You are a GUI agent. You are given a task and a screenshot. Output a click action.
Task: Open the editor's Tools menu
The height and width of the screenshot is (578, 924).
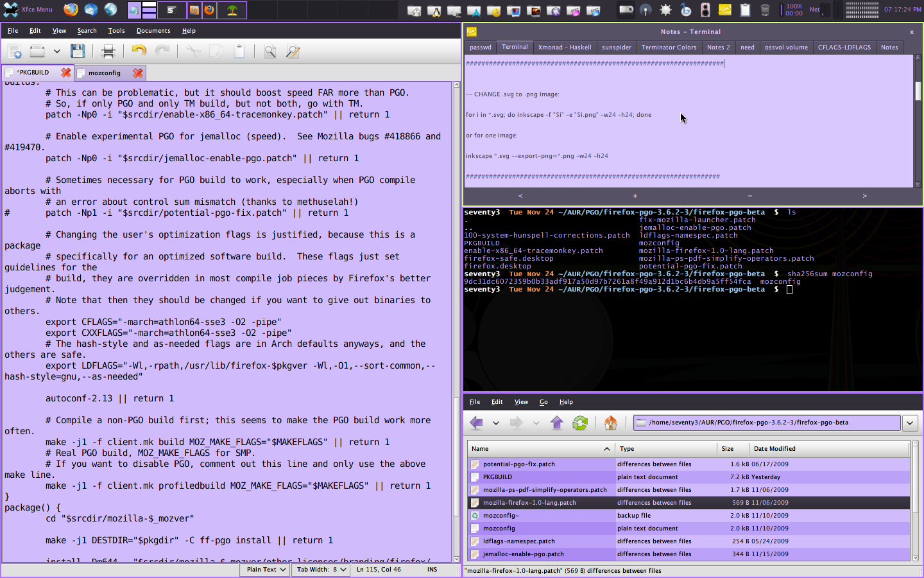click(116, 30)
